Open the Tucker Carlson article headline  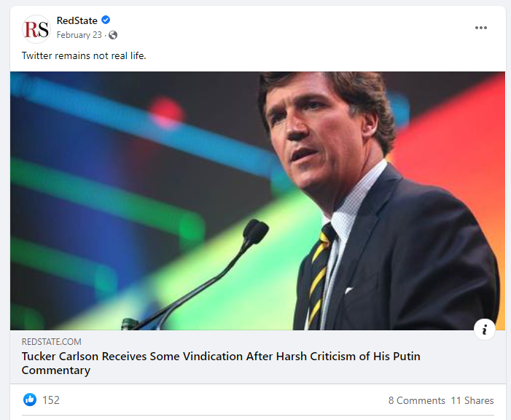click(x=220, y=357)
